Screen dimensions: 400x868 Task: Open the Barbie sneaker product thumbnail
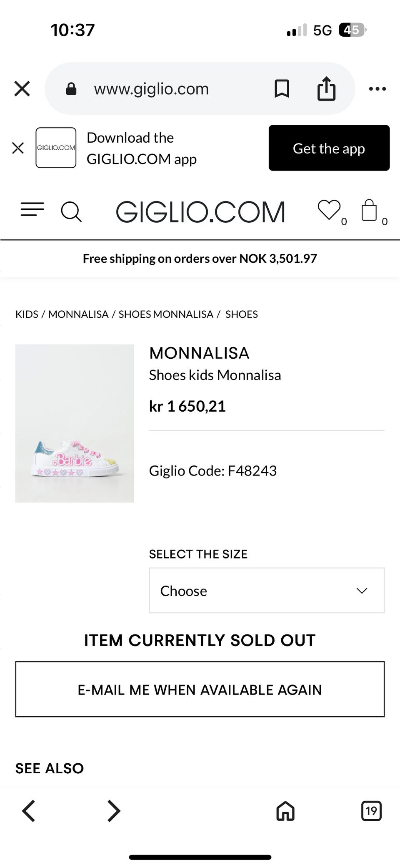75,423
